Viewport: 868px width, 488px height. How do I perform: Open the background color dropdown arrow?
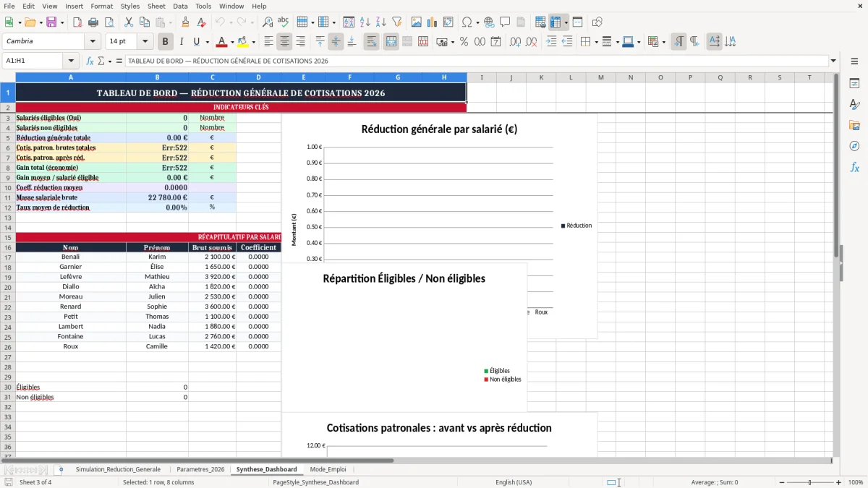point(253,42)
